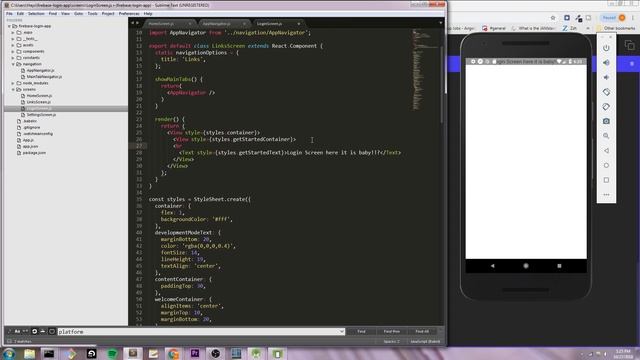Click the Find button
The height and width of the screenshot is (360, 640).
tap(361, 331)
